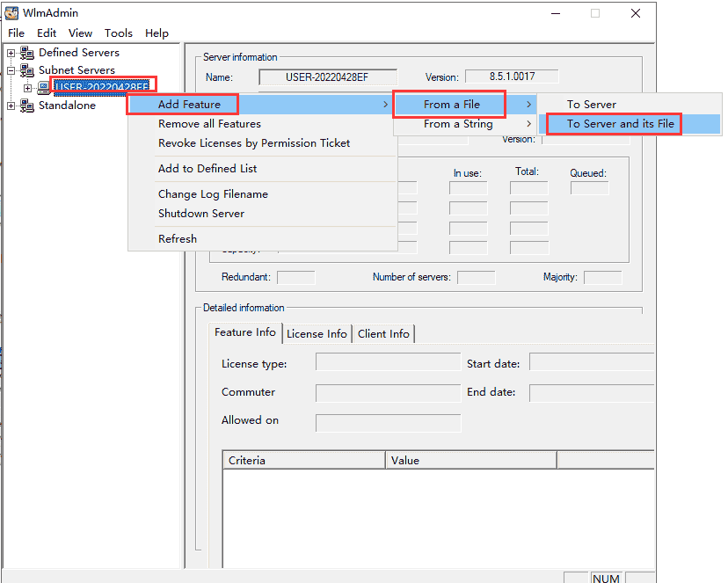Select USER-20220428EF in the server tree

coord(102,87)
